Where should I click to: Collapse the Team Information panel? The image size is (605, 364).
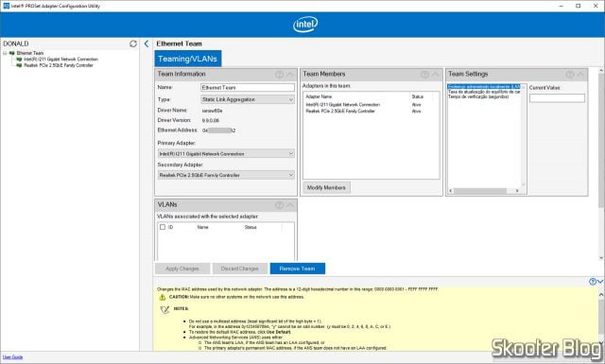tap(290, 75)
